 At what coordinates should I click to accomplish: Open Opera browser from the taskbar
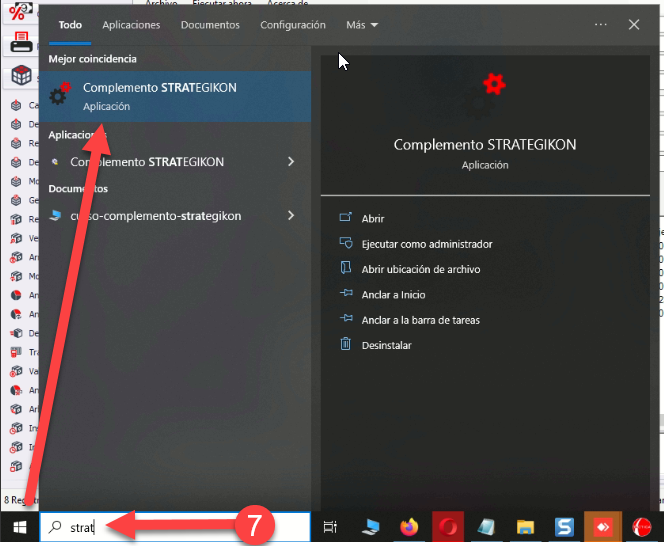448,527
